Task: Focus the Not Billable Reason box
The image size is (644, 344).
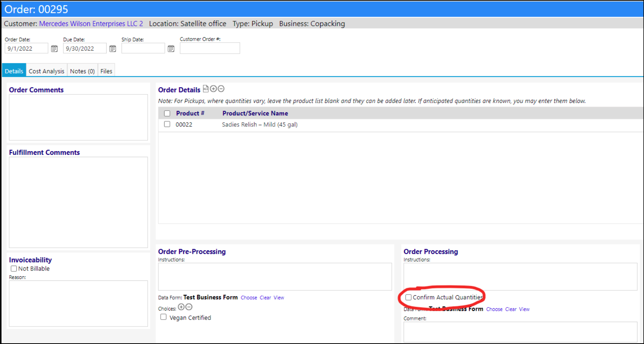Action: coord(78,304)
